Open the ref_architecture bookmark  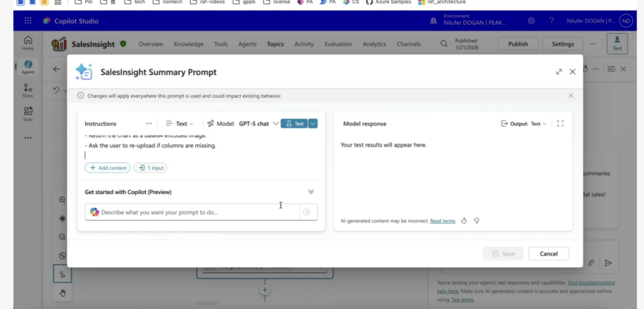point(442,2)
